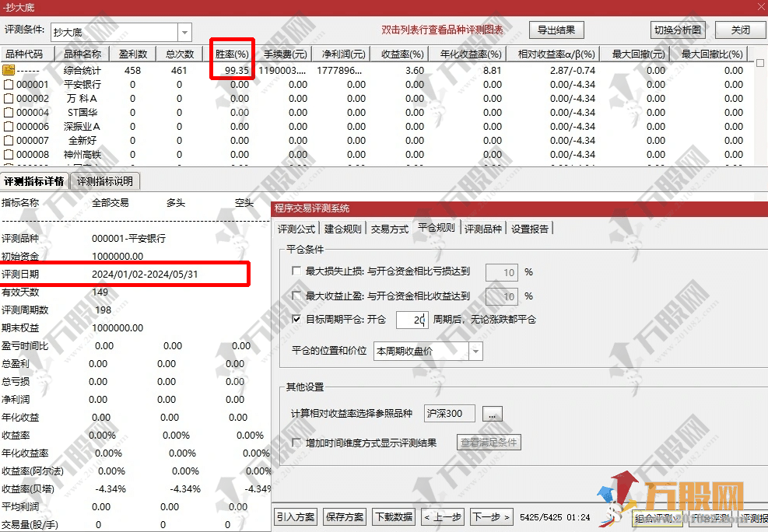Open the 评测公式 tab

pyautogui.click(x=296, y=229)
